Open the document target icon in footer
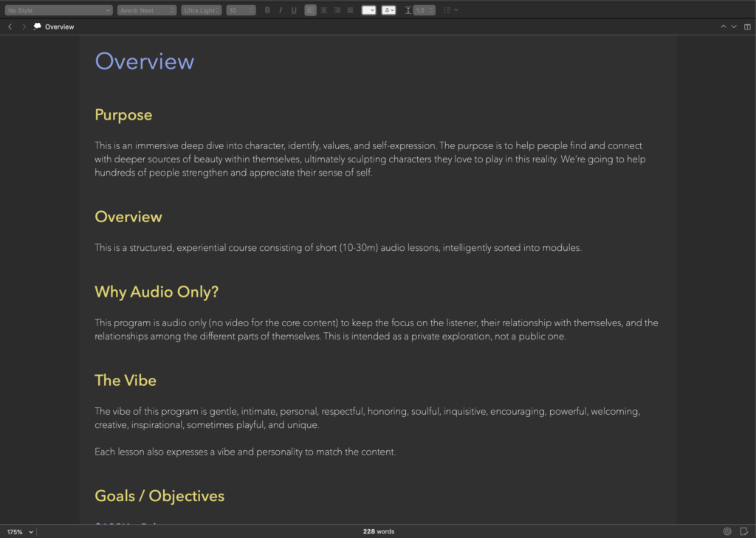The width and height of the screenshot is (756, 538). (727, 531)
